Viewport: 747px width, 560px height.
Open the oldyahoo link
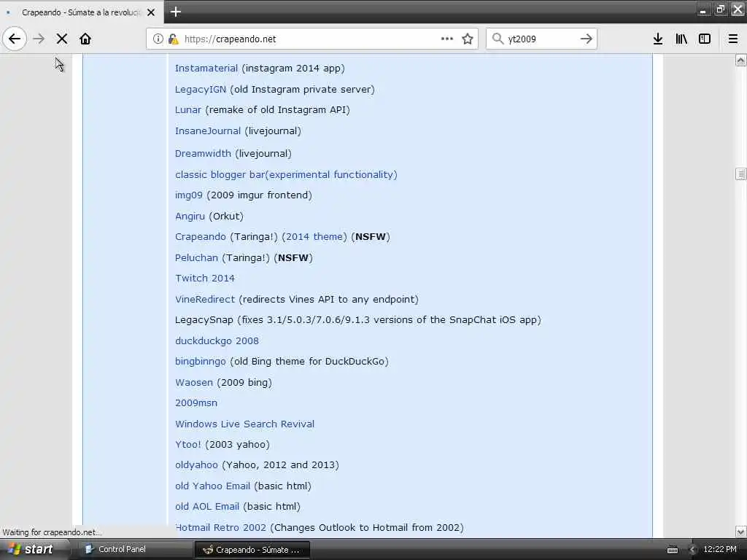tap(196, 464)
